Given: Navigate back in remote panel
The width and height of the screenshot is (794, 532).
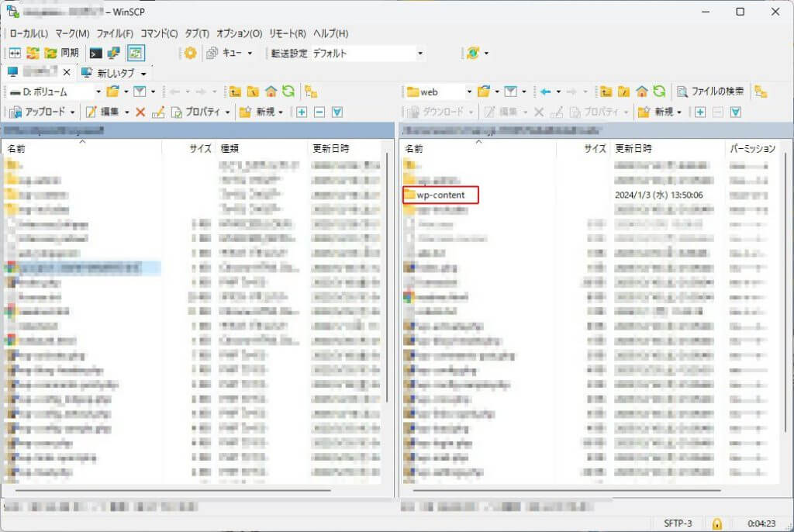Looking at the screenshot, I should pos(546,92).
